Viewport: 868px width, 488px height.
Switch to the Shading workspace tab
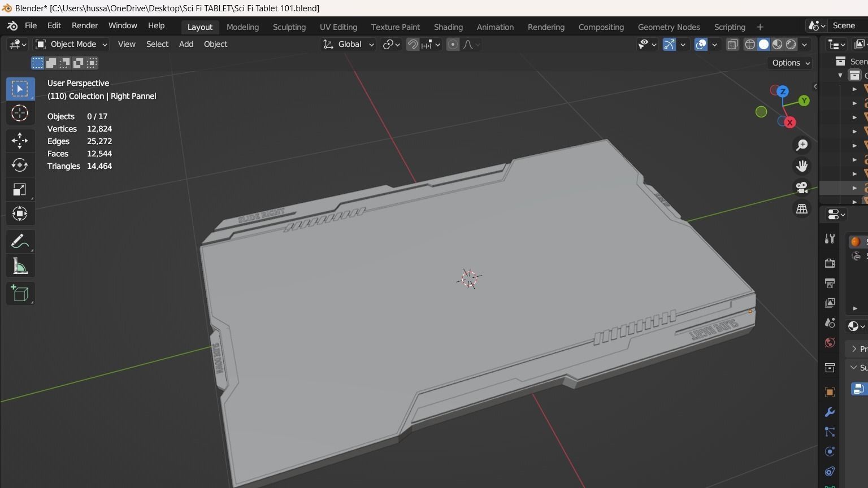[x=448, y=27]
